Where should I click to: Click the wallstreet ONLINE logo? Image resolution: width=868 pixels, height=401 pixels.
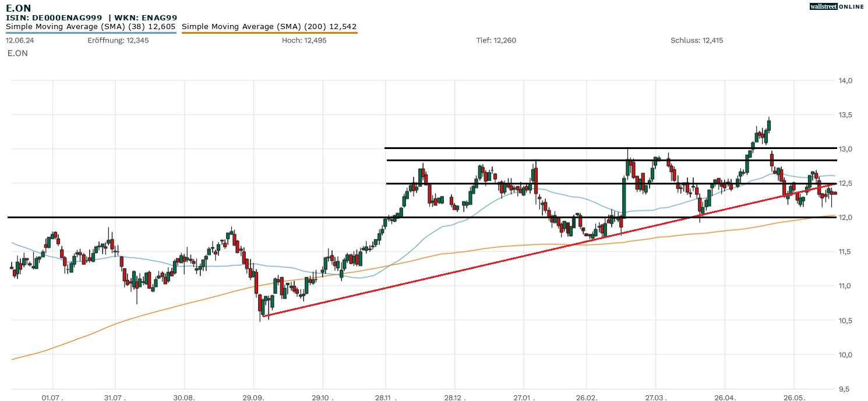point(837,6)
